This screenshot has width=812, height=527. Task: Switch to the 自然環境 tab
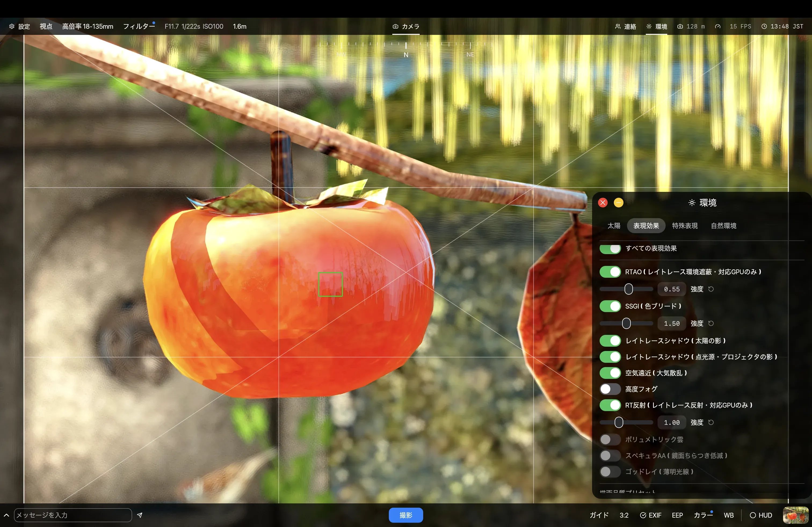(x=724, y=226)
